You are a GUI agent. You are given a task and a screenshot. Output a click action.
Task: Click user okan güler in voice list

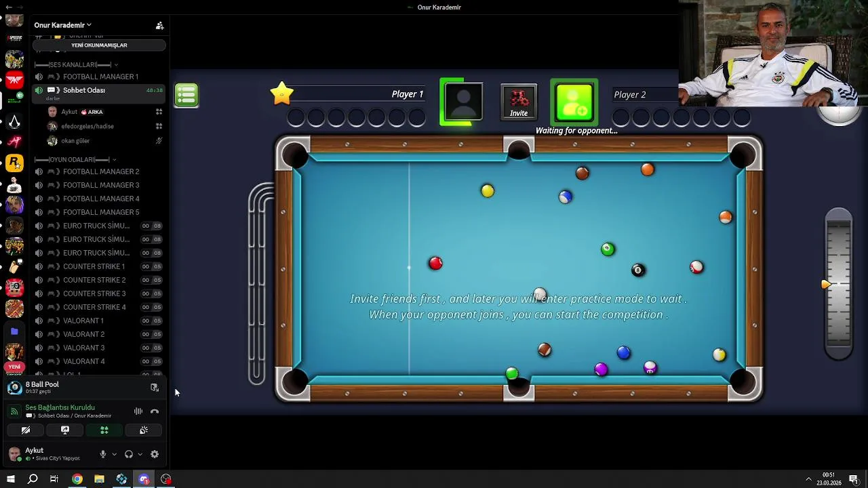104,141
